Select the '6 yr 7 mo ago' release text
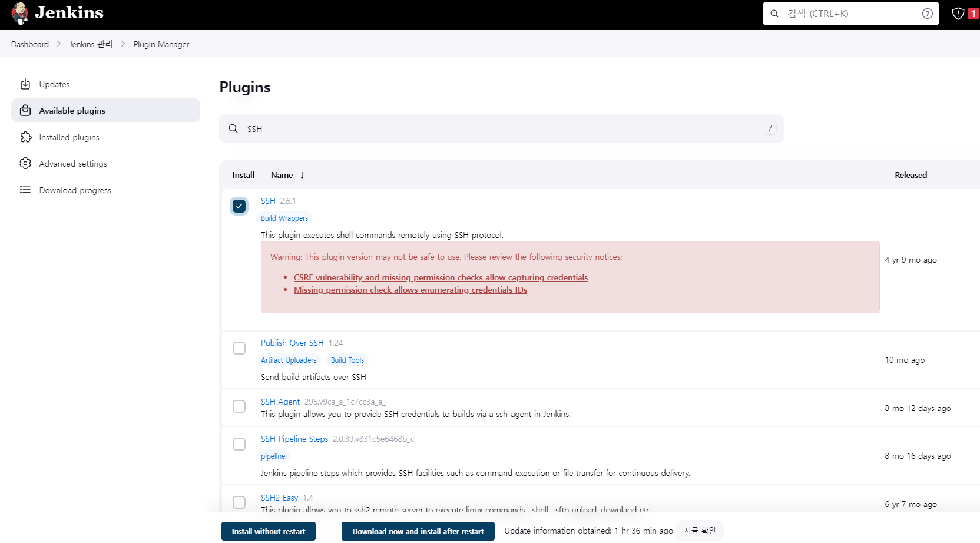Viewport: 980px width, 543px height. pos(911,504)
